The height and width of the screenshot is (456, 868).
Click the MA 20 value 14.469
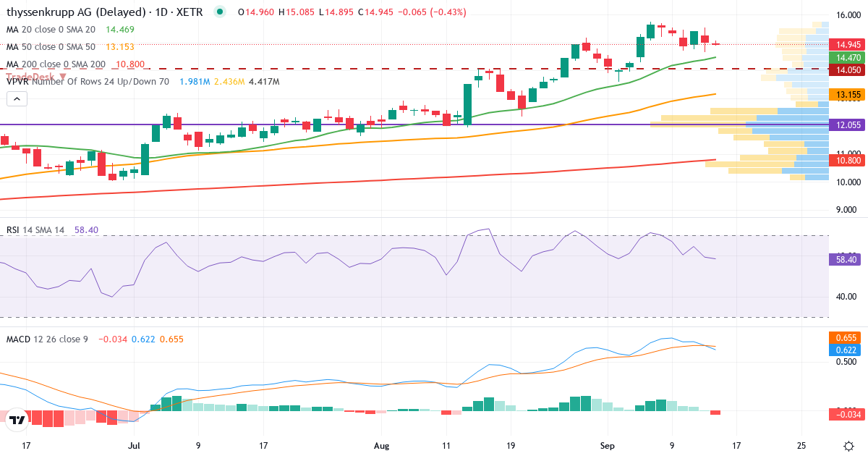click(x=119, y=30)
